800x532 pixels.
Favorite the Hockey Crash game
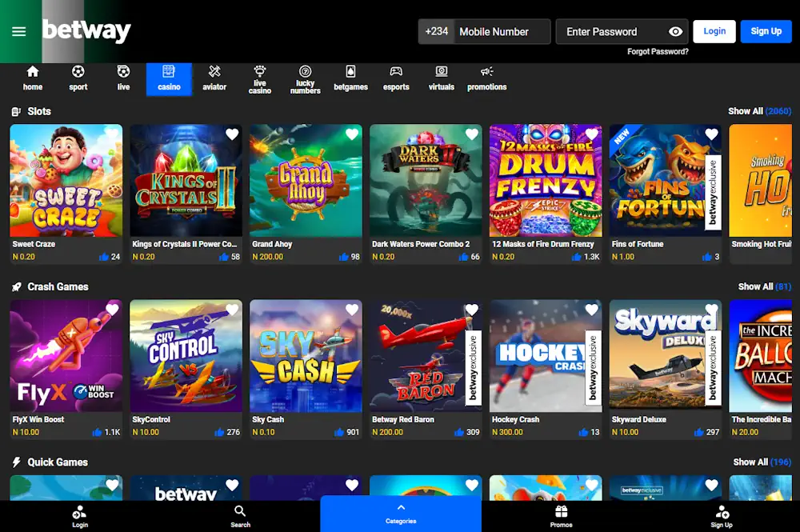[591, 310]
